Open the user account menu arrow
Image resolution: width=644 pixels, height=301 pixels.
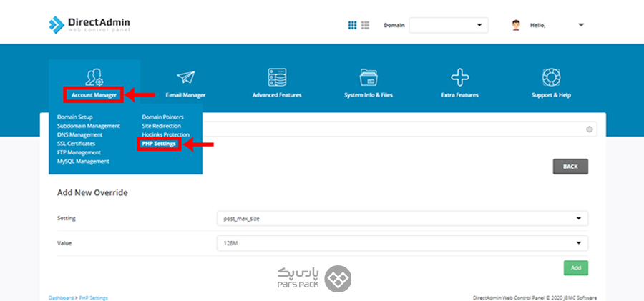click(x=580, y=25)
